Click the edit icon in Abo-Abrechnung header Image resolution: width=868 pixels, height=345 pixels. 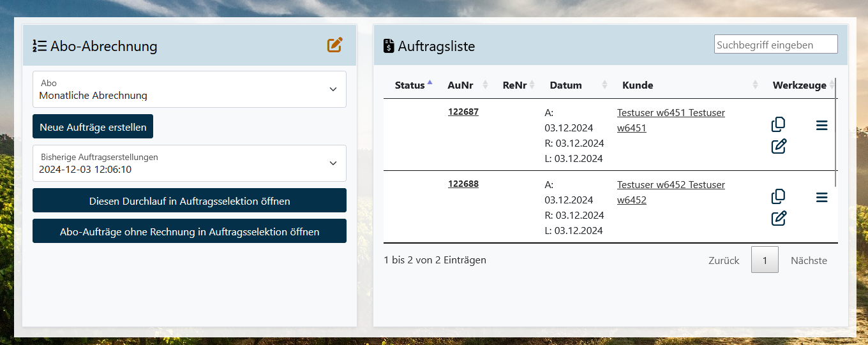(x=335, y=45)
